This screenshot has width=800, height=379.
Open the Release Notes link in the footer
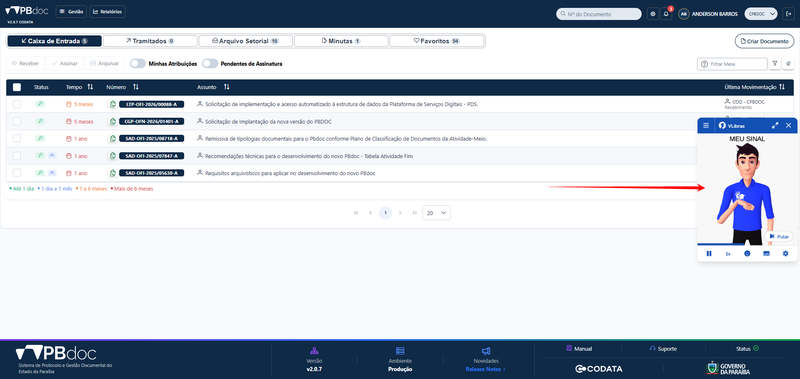[x=485, y=369]
